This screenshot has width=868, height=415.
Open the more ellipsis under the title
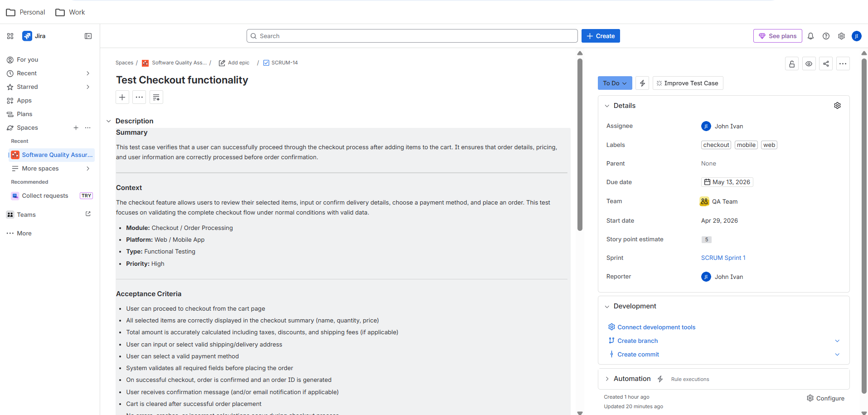(139, 97)
